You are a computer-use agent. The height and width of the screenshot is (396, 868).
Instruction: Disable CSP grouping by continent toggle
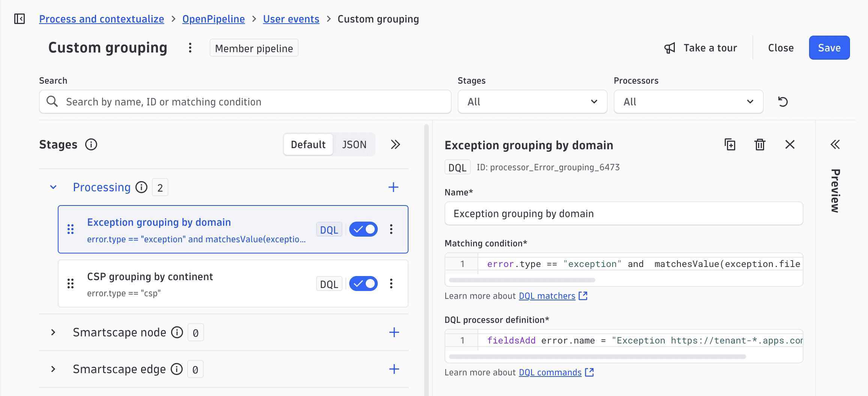(x=363, y=283)
